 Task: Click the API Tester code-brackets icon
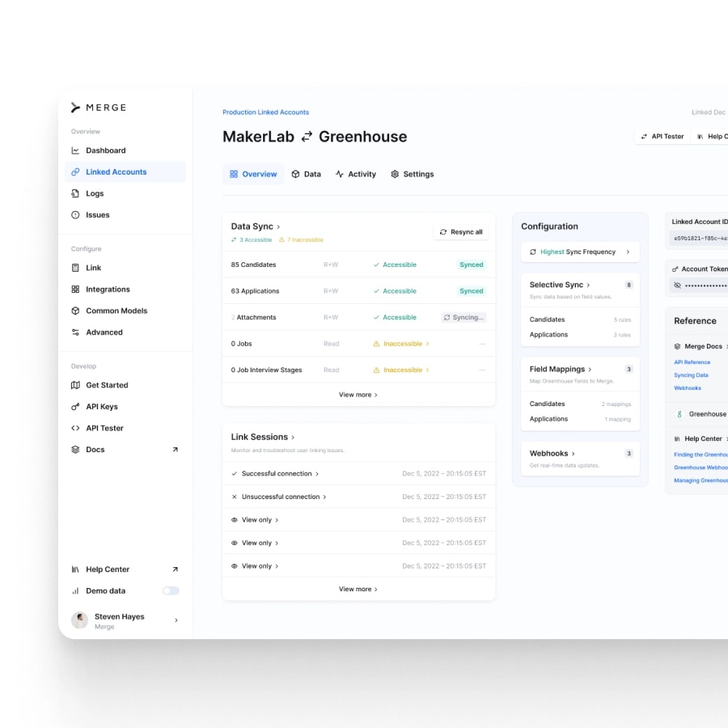(x=75, y=428)
